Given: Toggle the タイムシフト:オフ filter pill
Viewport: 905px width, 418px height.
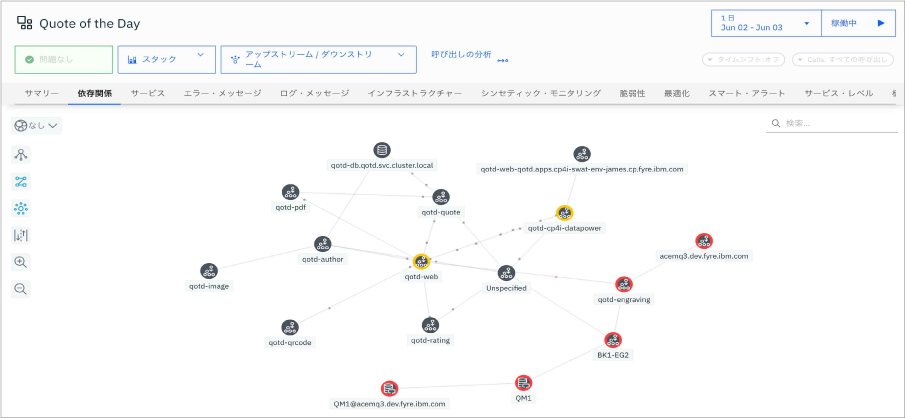Looking at the screenshot, I should (x=744, y=59).
